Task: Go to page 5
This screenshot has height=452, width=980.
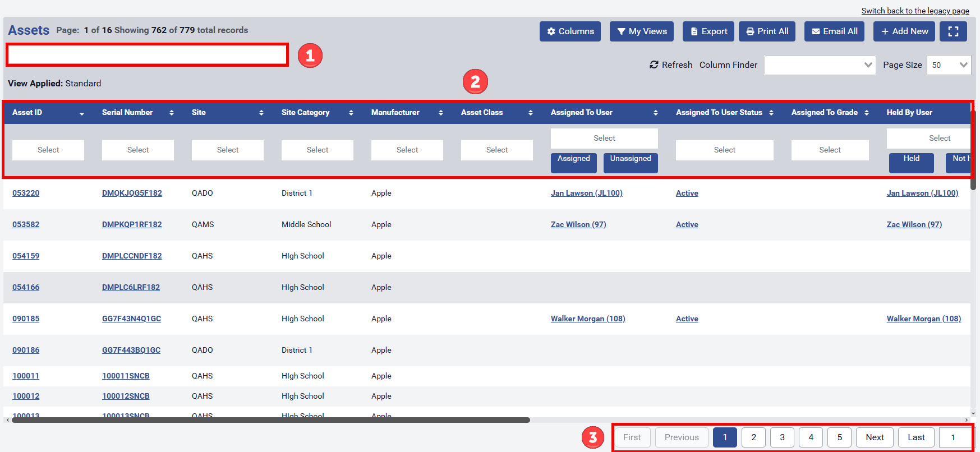Action: pyautogui.click(x=840, y=437)
